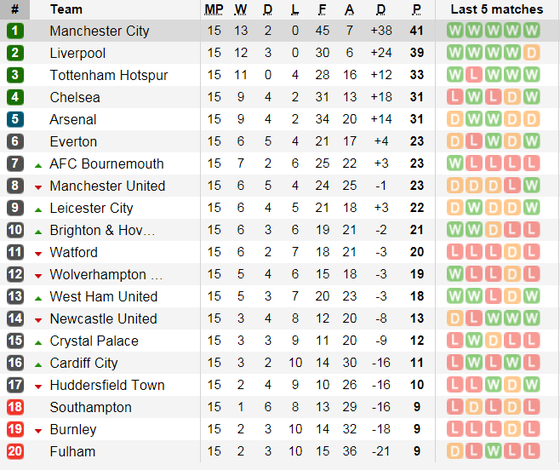
Task: Click the green up arrow beside AFC Bournemouth
Action: click(38, 165)
